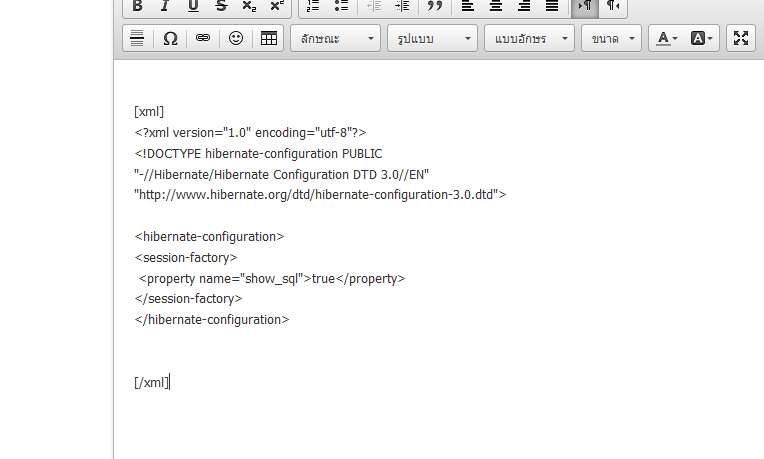
Task: Open the รูปแบบ format dropdown
Action: coord(432,38)
